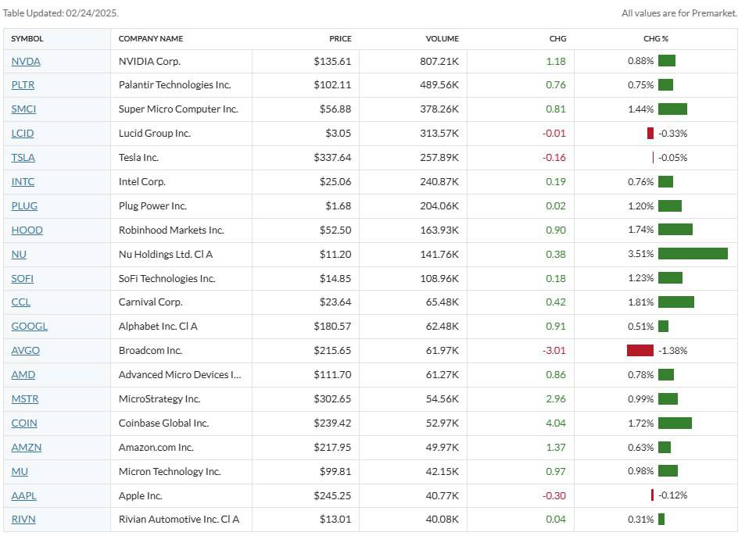Open the COIN symbol link
The width and height of the screenshot is (756, 543).
(x=24, y=423)
